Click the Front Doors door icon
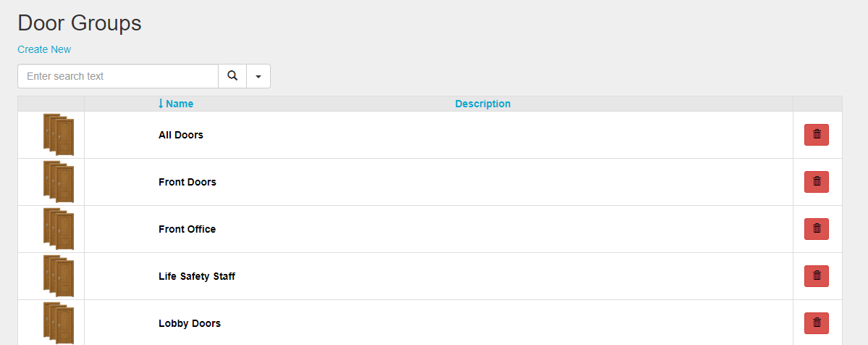 coord(58,182)
